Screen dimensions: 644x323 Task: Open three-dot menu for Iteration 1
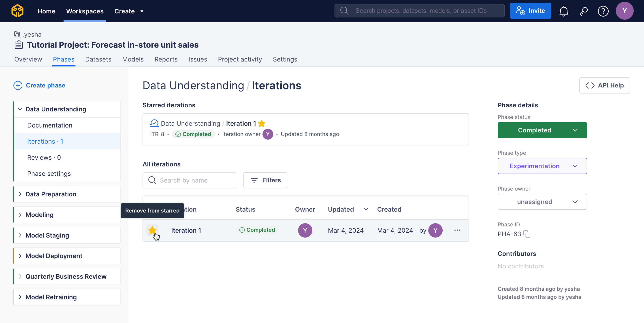pyautogui.click(x=457, y=230)
